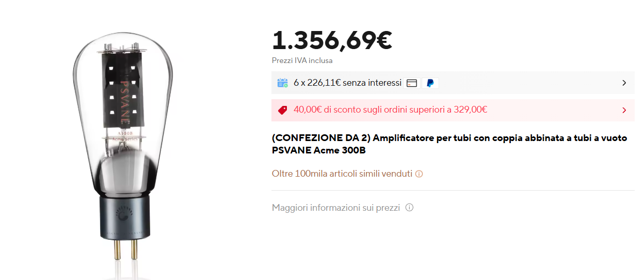
Task: Click the PSVANE Acme 300B product title
Action: click(449, 144)
